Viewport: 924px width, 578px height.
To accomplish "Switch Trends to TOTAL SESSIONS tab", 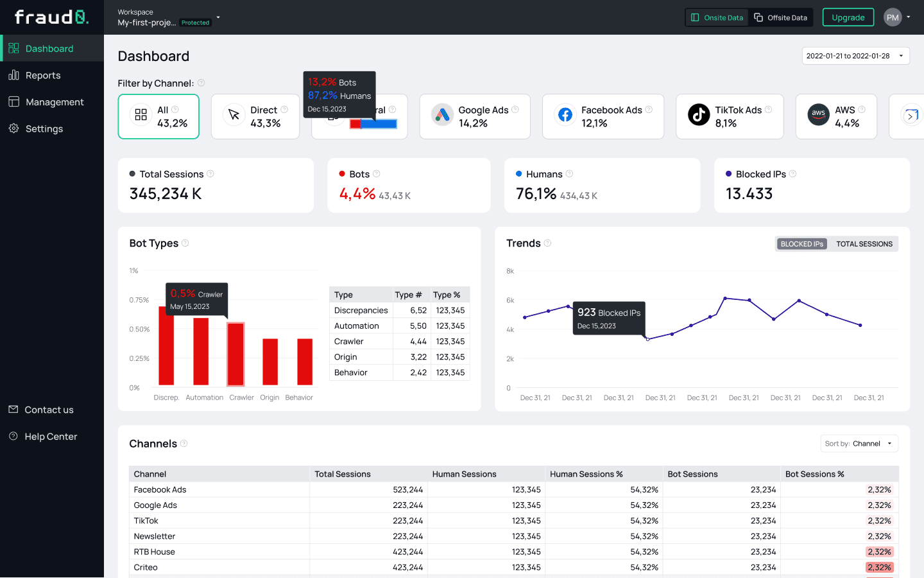I will coord(864,244).
